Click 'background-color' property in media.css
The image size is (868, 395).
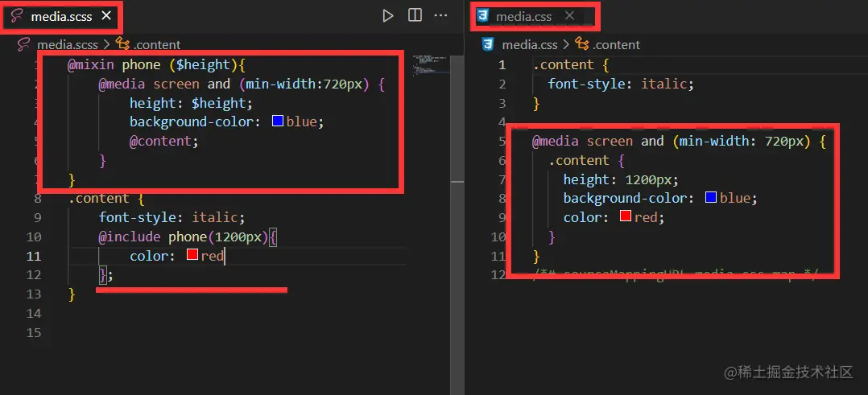click(x=625, y=198)
